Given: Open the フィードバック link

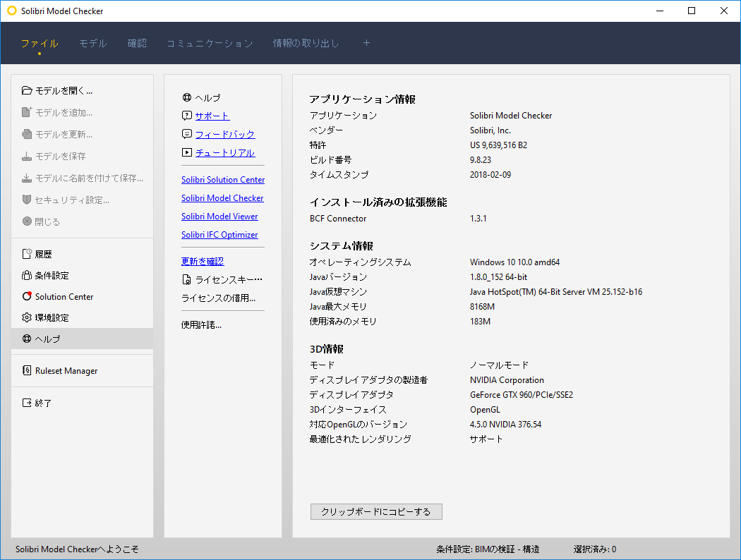Looking at the screenshot, I should coord(225,134).
